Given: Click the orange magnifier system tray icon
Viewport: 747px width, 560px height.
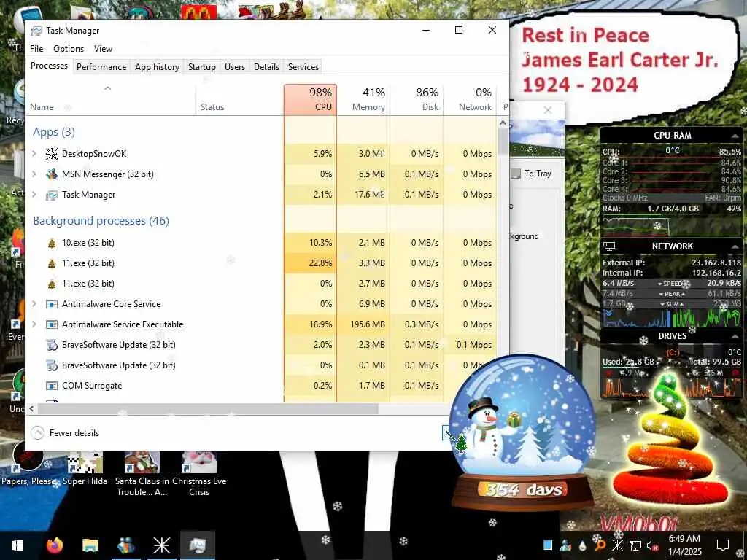Looking at the screenshot, I should [600, 545].
